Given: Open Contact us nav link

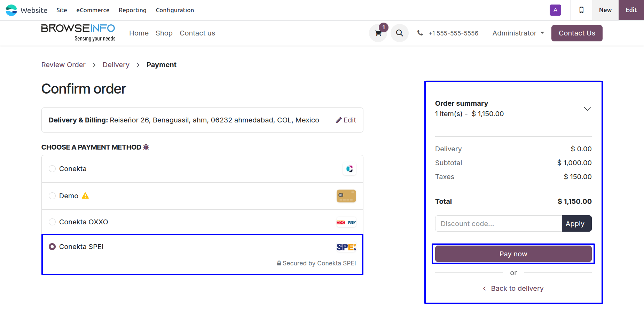Looking at the screenshot, I should (x=197, y=33).
